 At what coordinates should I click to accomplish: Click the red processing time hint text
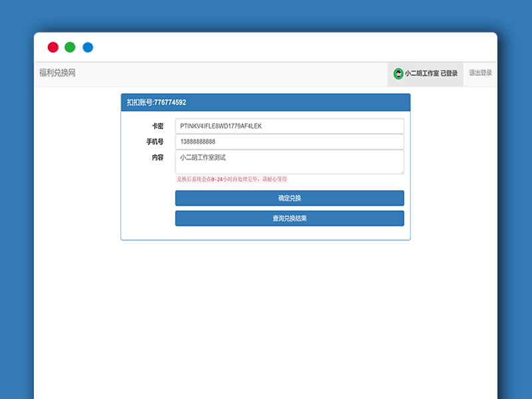click(231, 180)
